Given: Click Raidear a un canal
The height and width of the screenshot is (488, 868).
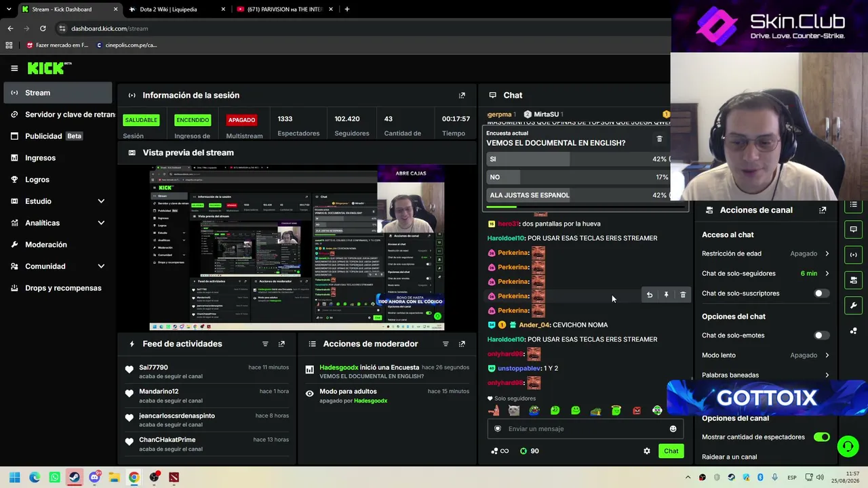Looking at the screenshot, I should [729, 457].
